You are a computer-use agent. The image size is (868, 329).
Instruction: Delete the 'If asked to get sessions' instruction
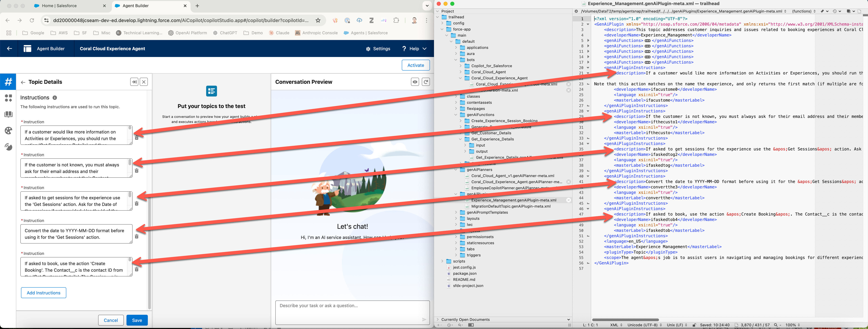136,203
